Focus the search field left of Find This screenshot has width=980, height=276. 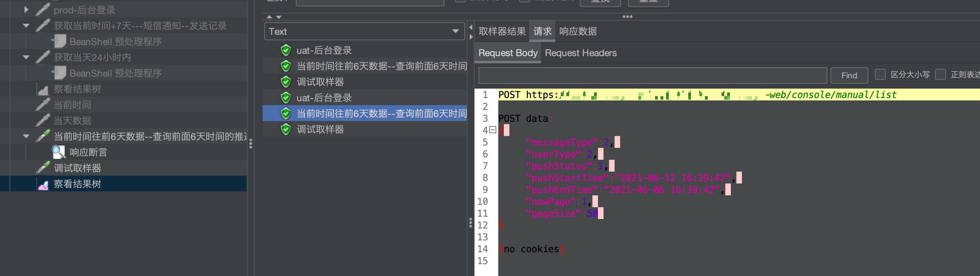click(x=653, y=75)
